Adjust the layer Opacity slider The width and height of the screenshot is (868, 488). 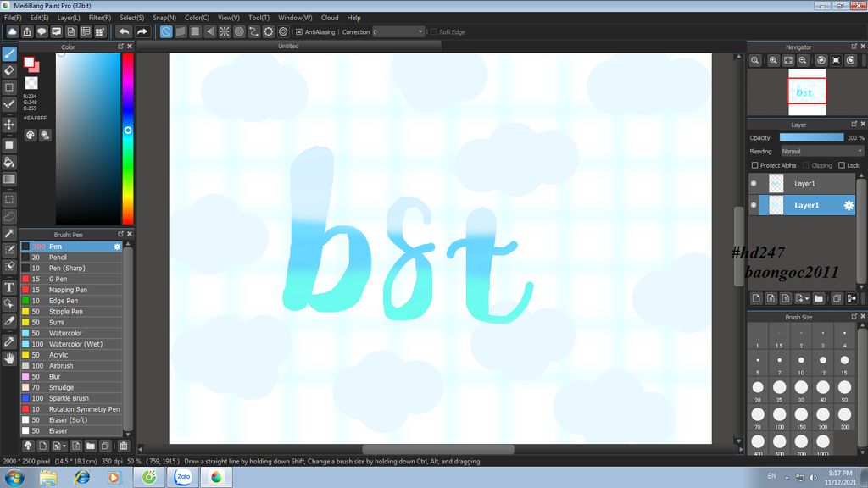811,137
